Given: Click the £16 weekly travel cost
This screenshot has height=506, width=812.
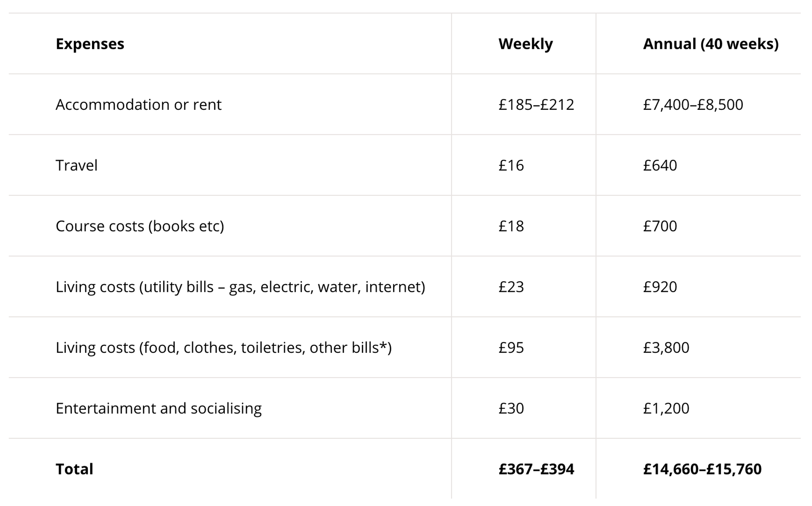Looking at the screenshot, I should pos(511,165).
